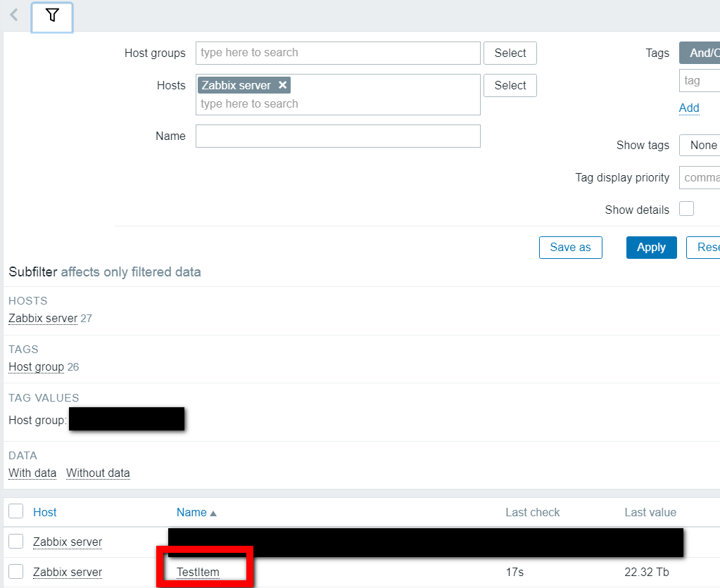
Task: Sort table by Name column
Action: (191, 512)
